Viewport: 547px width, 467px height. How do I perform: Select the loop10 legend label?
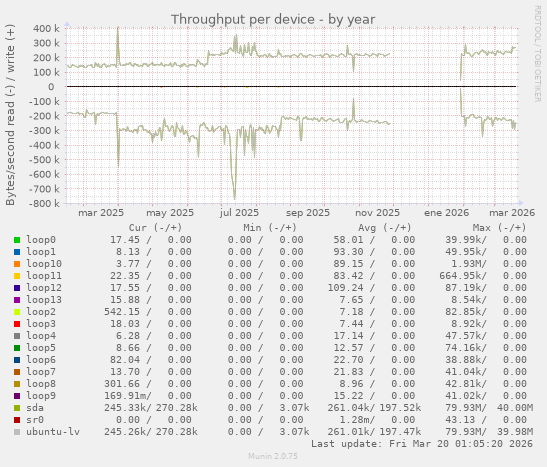44,264
